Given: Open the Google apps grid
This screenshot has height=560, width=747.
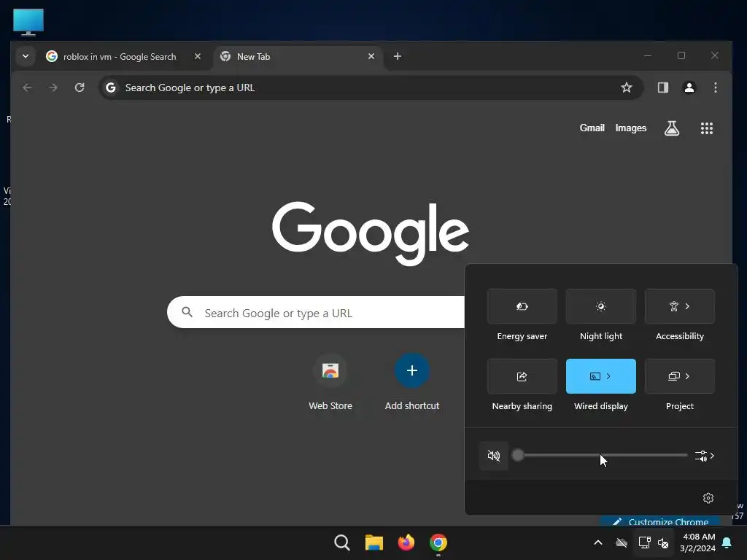Looking at the screenshot, I should point(706,128).
